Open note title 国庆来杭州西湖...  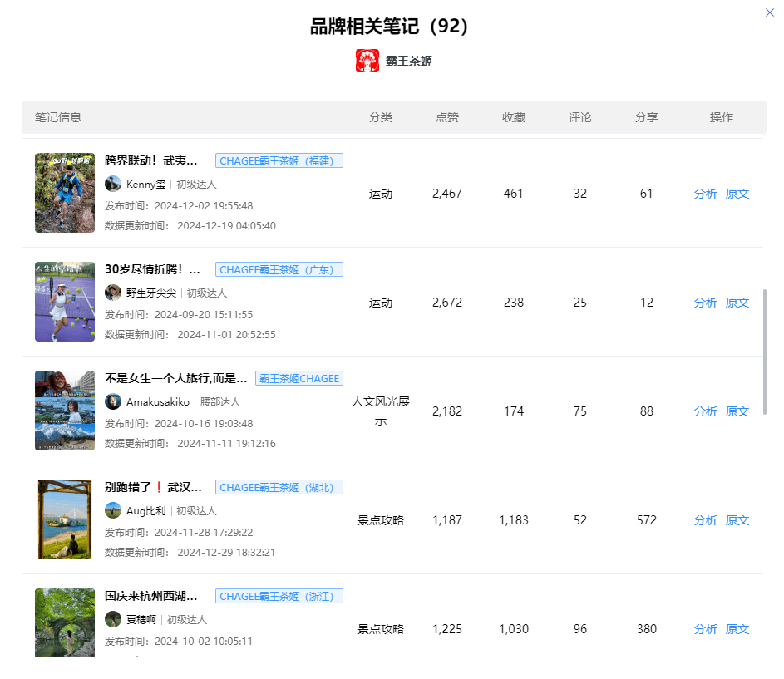point(151,597)
